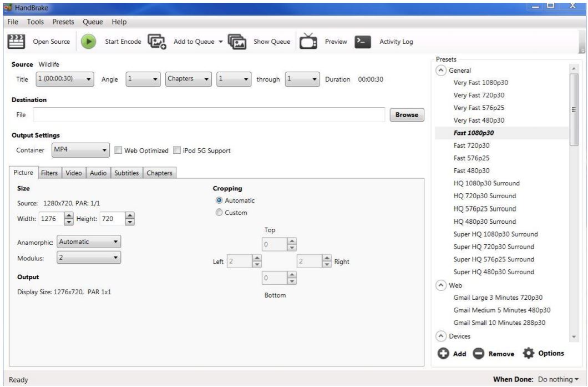Select Gmail Small 10 Minutes 288p30 preset

click(499, 323)
